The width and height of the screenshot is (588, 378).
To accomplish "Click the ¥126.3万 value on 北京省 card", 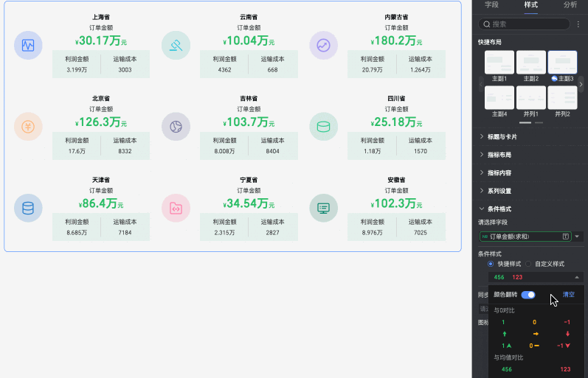I will point(101,122).
